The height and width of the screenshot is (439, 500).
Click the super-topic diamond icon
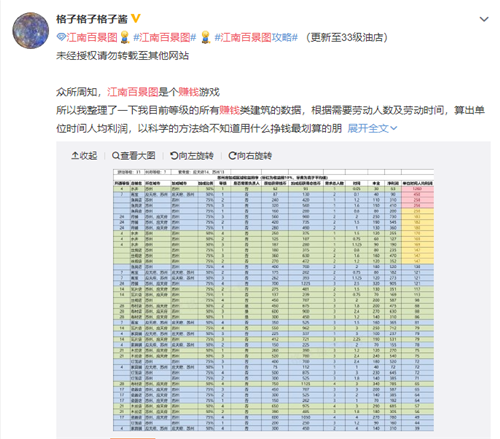(x=61, y=37)
